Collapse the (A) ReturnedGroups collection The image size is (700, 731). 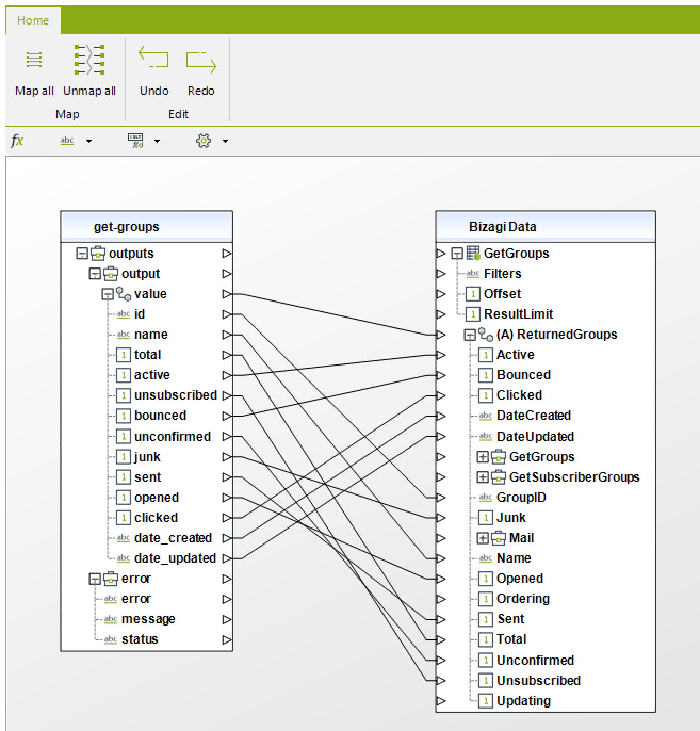point(470,335)
